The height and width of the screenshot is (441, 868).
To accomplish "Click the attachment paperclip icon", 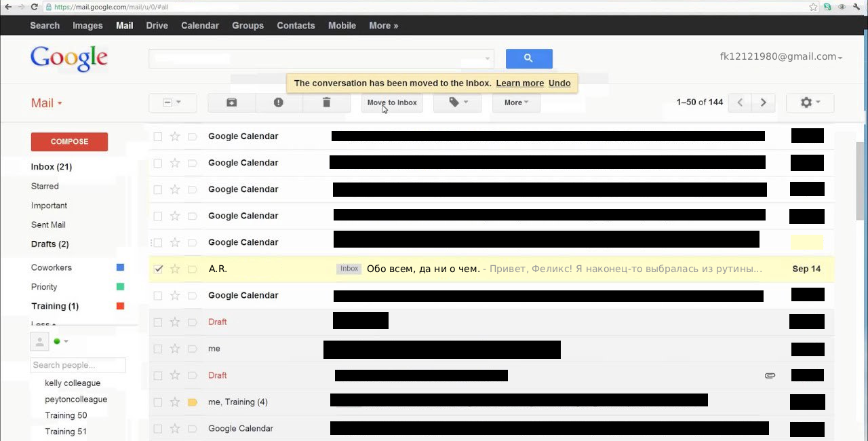I will click(x=770, y=375).
